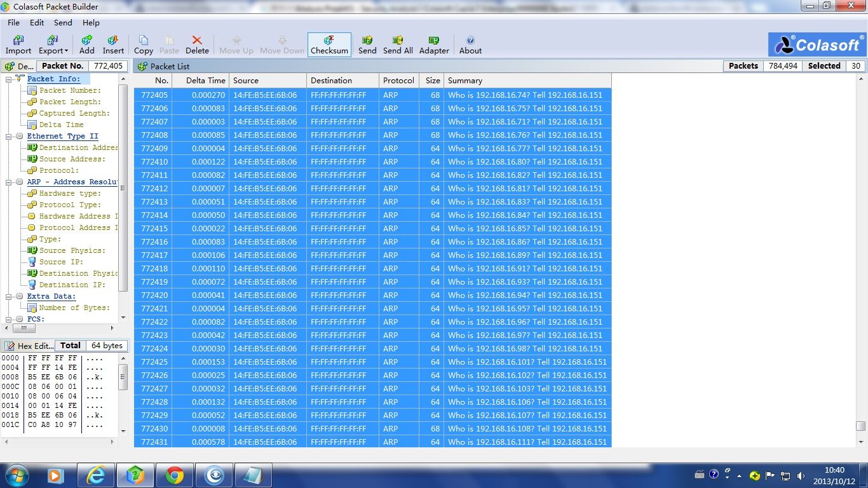This screenshot has height=488, width=868.
Task: Collapse the Ethernet Type II node
Action: (x=10, y=136)
